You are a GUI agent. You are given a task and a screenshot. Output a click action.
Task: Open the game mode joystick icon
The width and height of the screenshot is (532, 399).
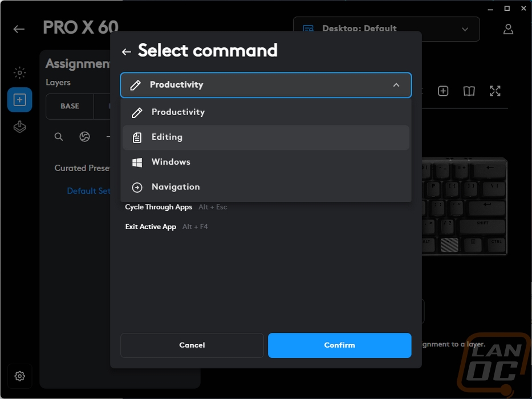pyautogui.click(x=20, y=127)
